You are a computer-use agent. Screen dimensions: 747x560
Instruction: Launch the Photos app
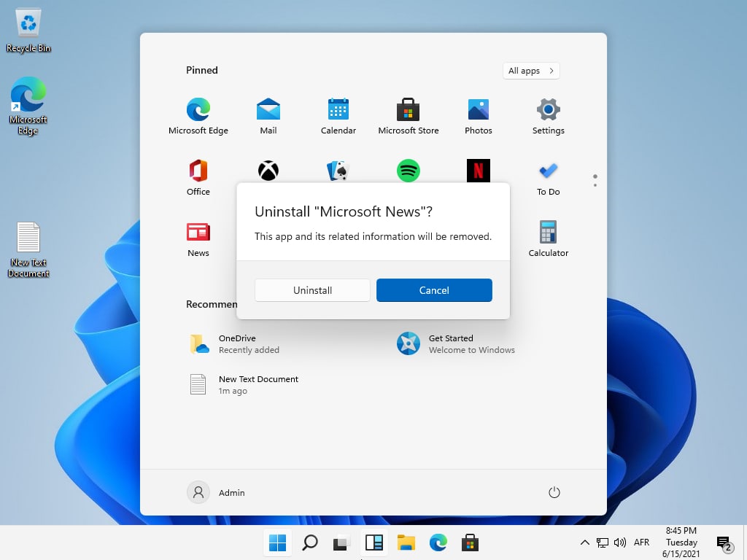(x=479, y=116)
